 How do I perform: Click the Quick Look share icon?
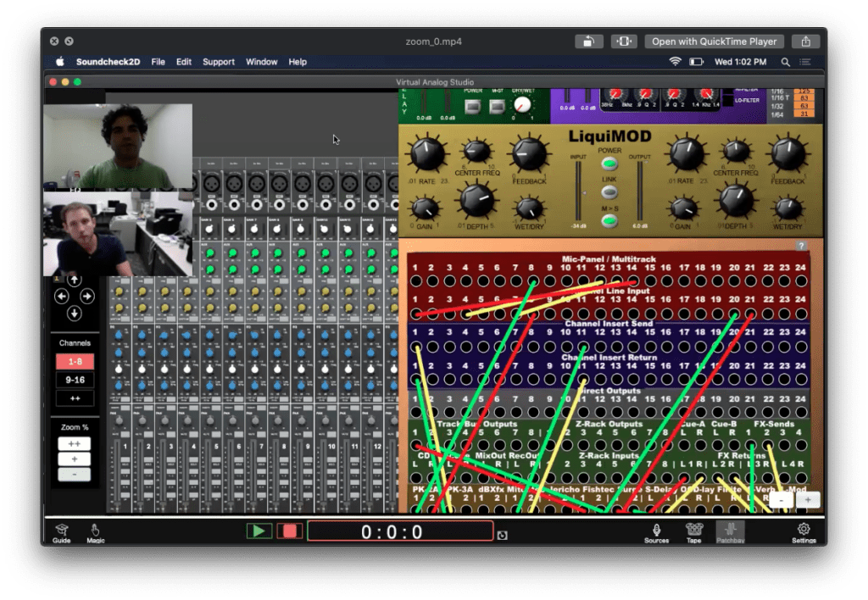(x=806, y=42)
